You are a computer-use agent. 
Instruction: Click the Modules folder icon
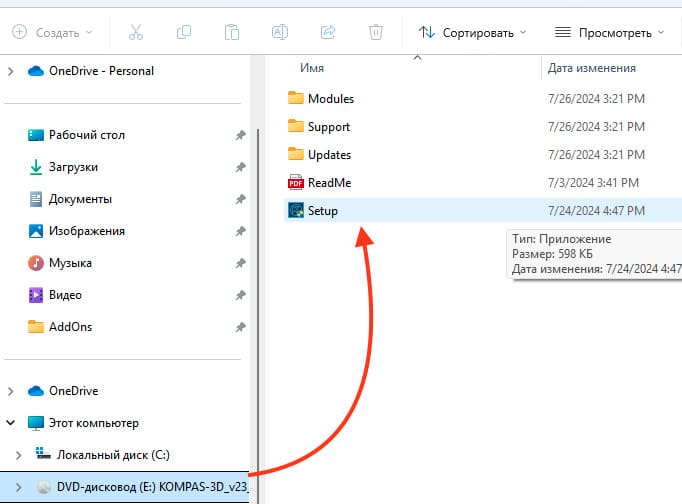(x=296, y=98)
